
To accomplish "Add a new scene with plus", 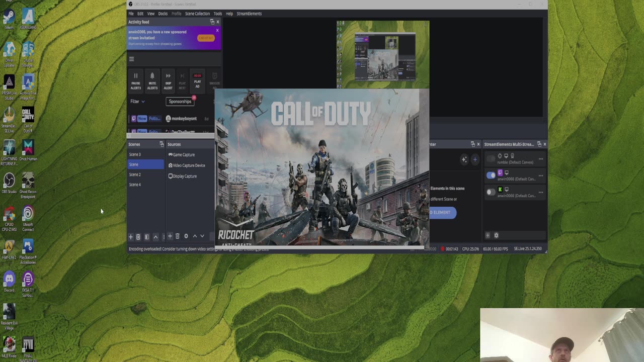I will 131,236.
